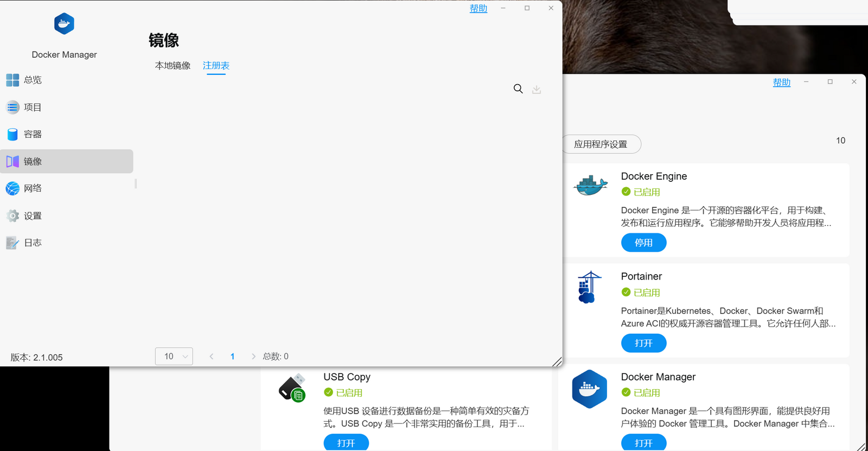This screenshot has width=868, height=451.
Task: Click the download image icon
Action: pos(537,89)
